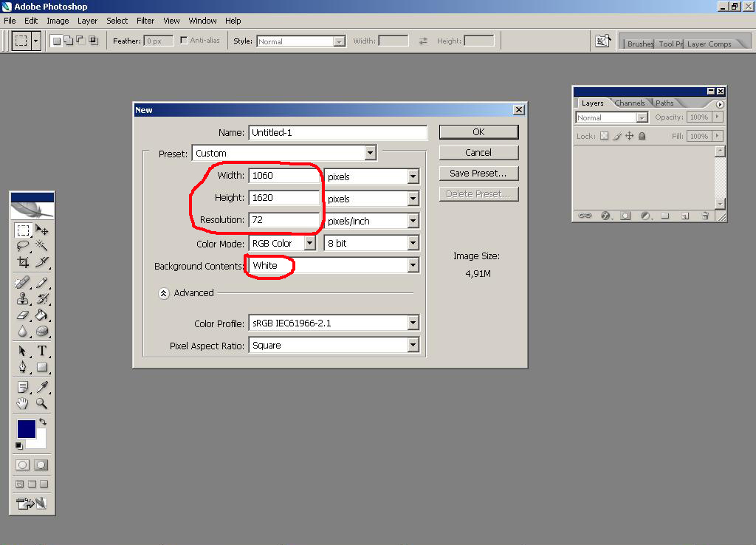756x545 pixels.
Task: Open the Background Contents dropdown
Action: 334,266
